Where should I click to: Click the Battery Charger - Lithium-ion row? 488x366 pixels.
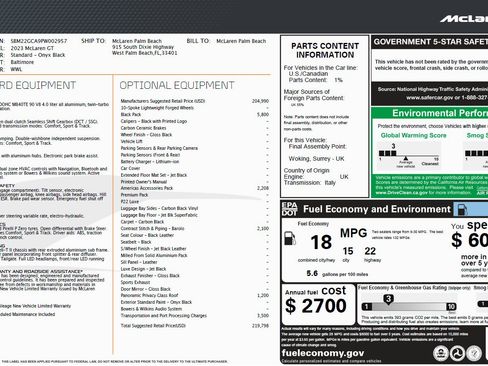[x=195, y=162]
